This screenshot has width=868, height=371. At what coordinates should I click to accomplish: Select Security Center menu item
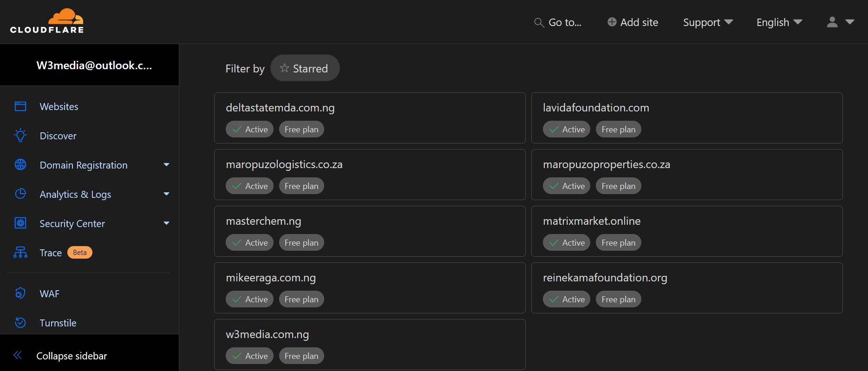[72, 223]
